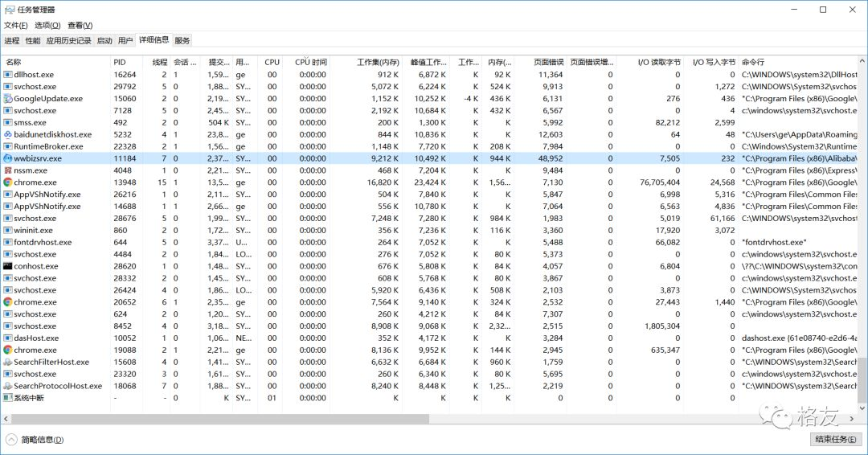Screen dimensions: 868x455
Task: Select the svchost.exe row with PID 28676
Action: 429,218
